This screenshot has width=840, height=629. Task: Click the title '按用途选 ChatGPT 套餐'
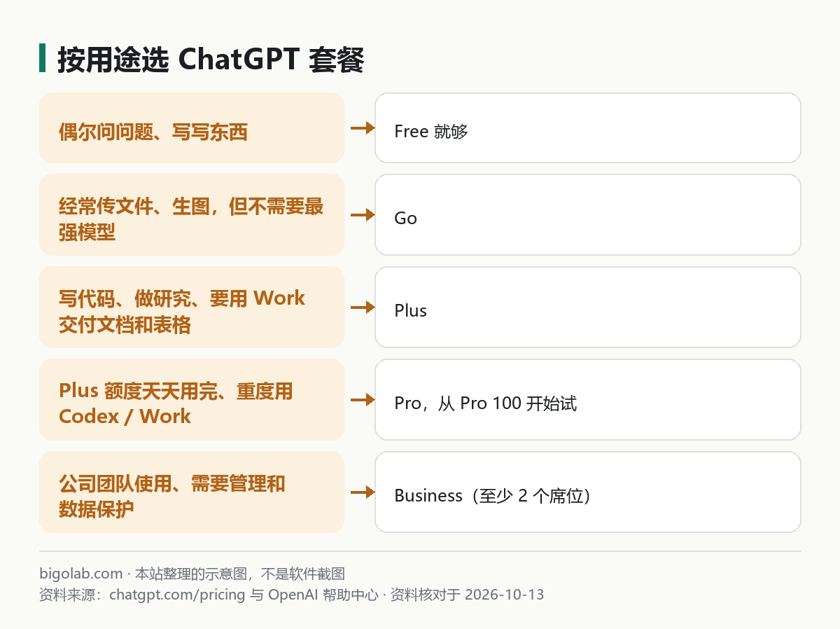(211, 60)
